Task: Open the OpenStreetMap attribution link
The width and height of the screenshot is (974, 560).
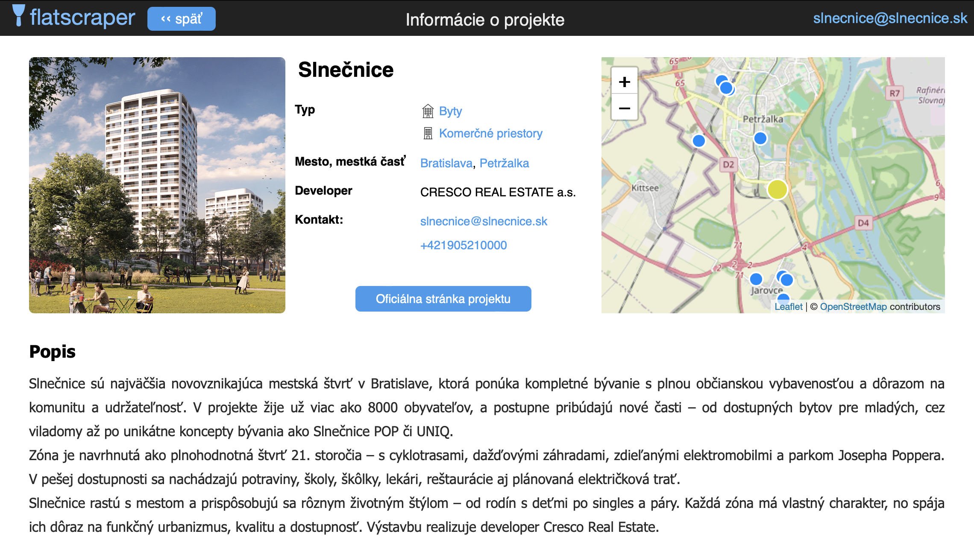Action: (x=853, y=306)
